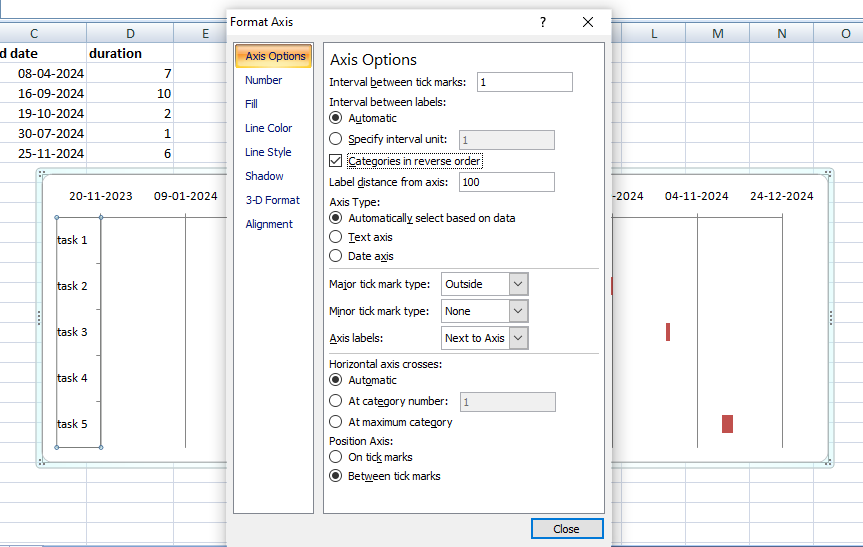This screenshot has height=547, width=863.
Task: Click task 1 axis label in chart
Action: (72, 240)
